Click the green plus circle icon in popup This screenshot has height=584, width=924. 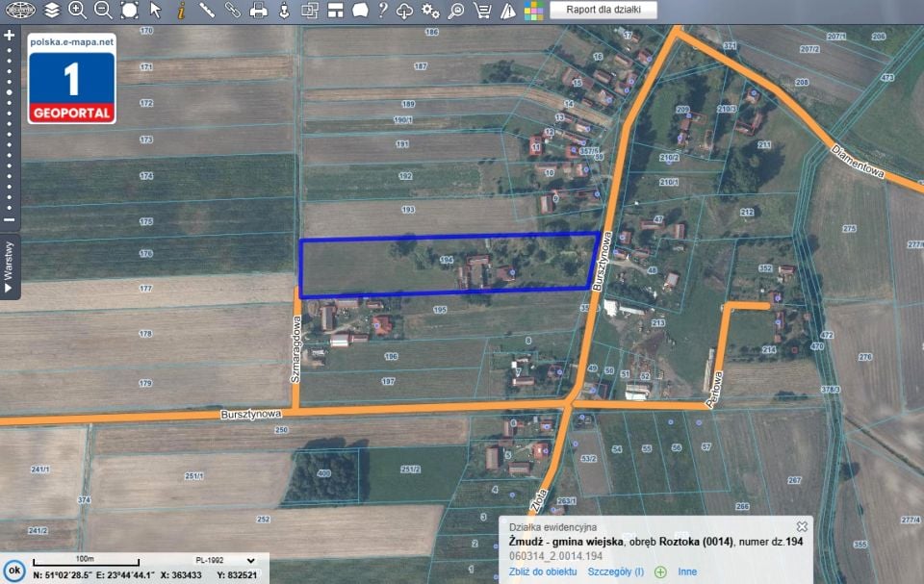(660, 572)
